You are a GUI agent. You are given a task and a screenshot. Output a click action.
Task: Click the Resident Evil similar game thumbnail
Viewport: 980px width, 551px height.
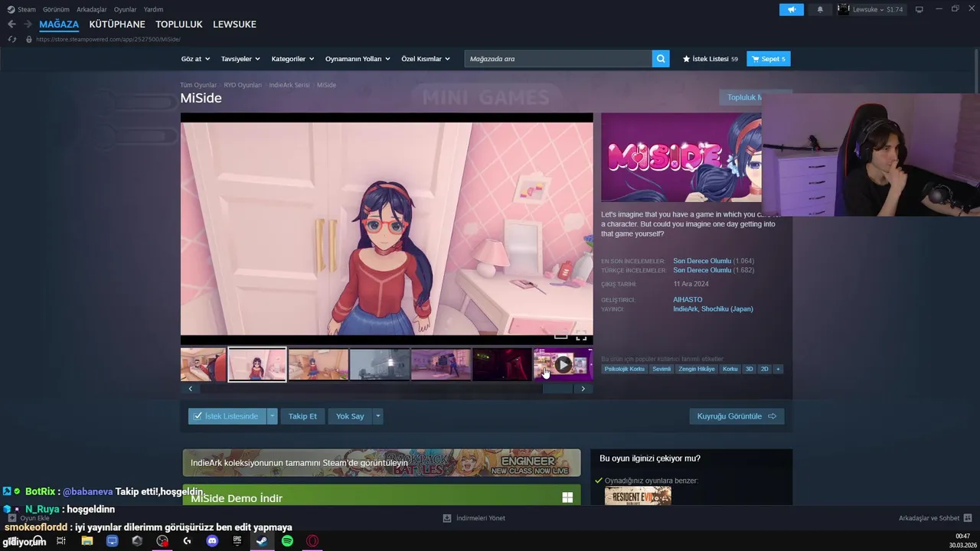[x=638, y=496]
